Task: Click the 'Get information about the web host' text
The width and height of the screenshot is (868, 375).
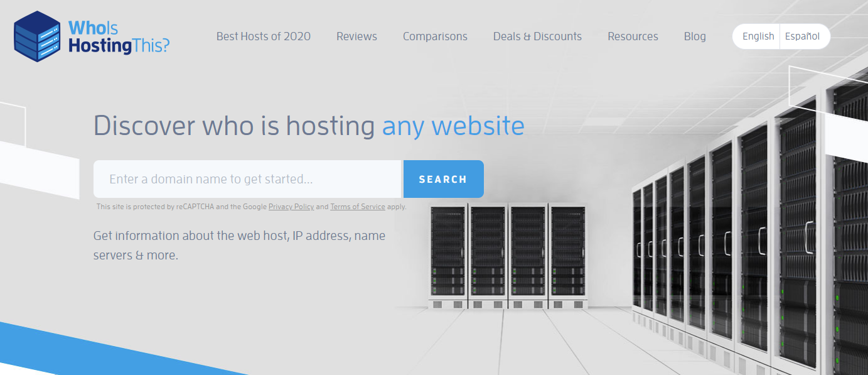Action: [239, 246]
